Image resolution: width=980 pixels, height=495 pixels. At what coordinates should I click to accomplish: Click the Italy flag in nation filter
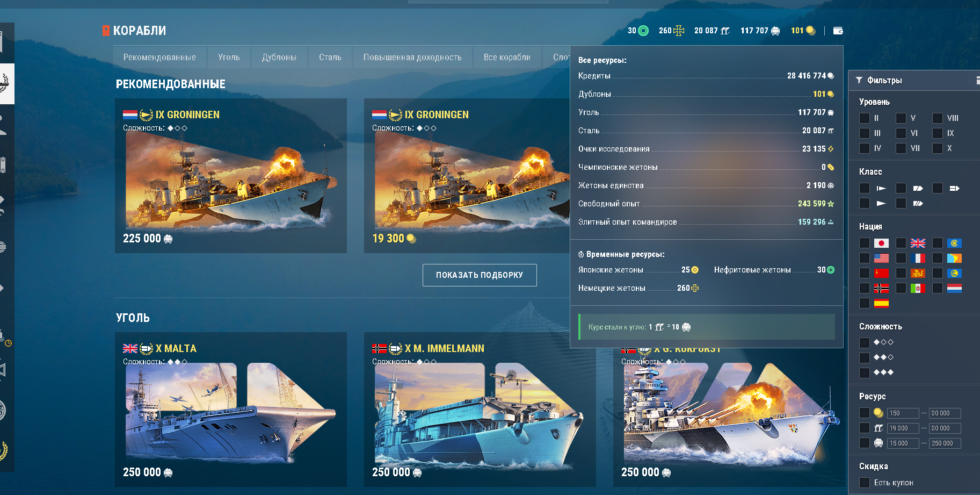918,289
